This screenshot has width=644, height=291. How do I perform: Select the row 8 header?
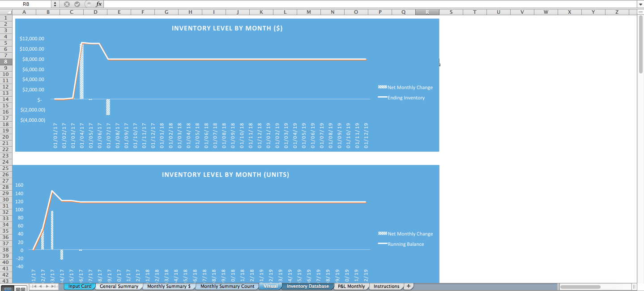6,62
